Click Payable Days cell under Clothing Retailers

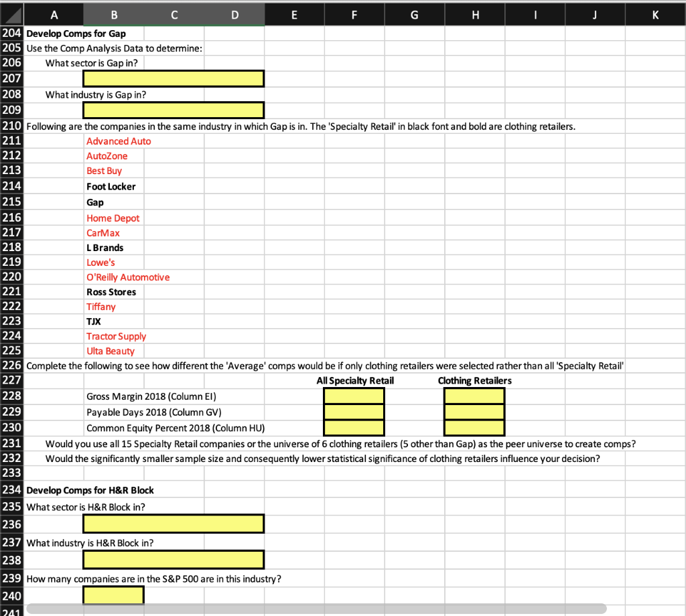[x=474, y=412]
